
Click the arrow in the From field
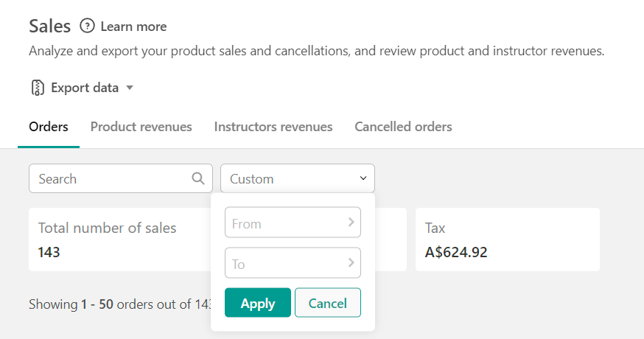click(x=351, y=222)
